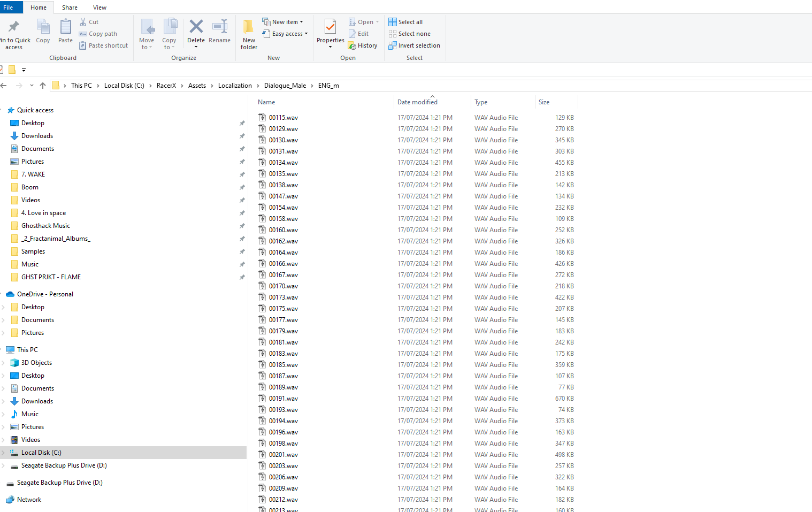Click the Rename icon

coord(220,26)
